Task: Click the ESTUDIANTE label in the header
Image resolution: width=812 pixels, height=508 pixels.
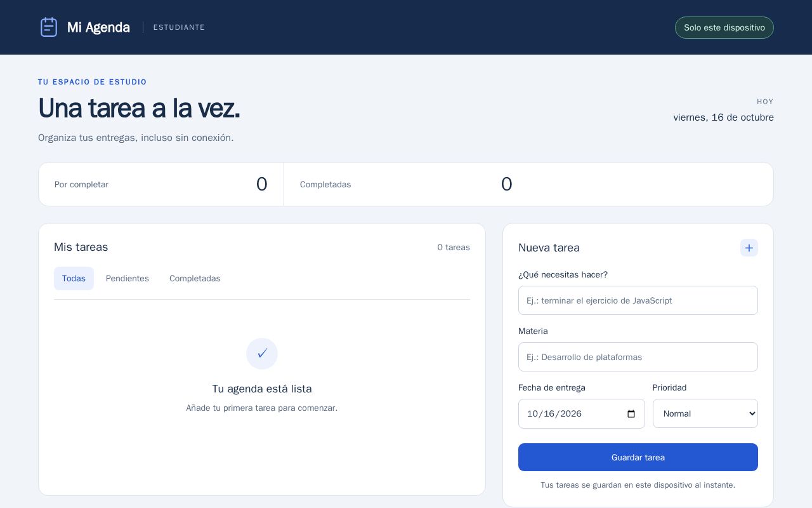Action: pos(179,27)
